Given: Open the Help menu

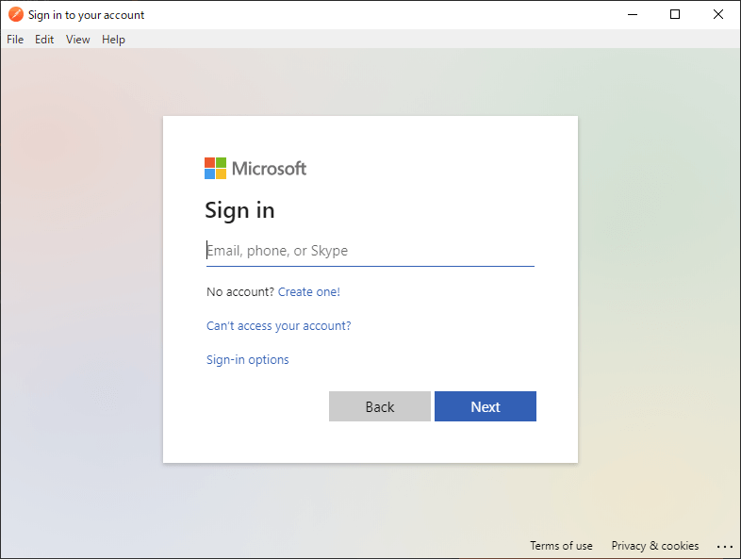Looking at the screenshot, I should pyautogui.click(x=113, y=40).
